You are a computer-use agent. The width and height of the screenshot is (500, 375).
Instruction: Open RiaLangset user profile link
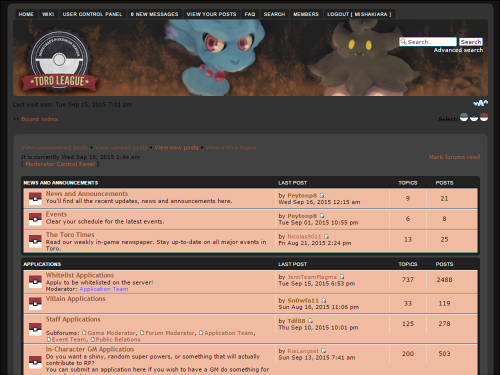pyautogui.click(x=303, y=351)
